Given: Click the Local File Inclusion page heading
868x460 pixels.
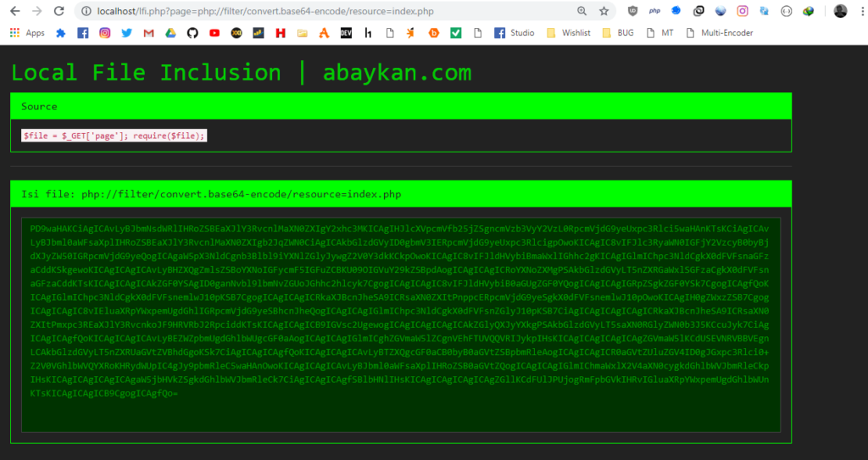Looking at the screenshot, I should [242, 73].
